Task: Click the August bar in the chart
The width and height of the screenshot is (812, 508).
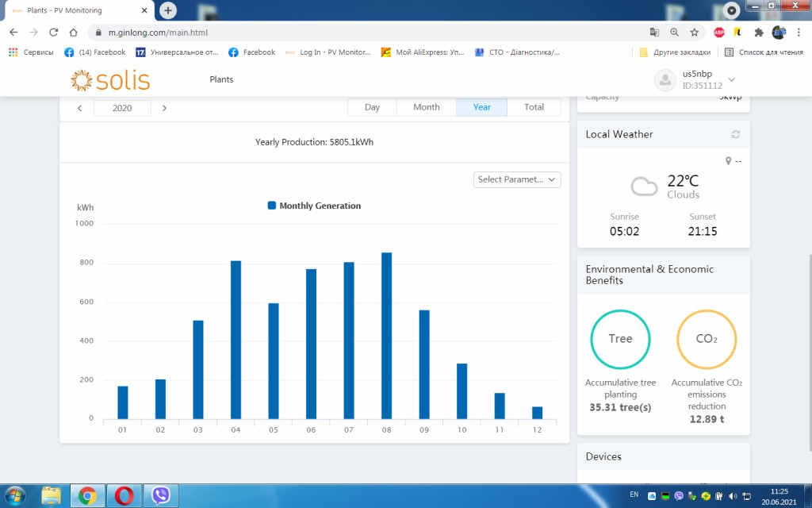Action: tap(386, 335)
